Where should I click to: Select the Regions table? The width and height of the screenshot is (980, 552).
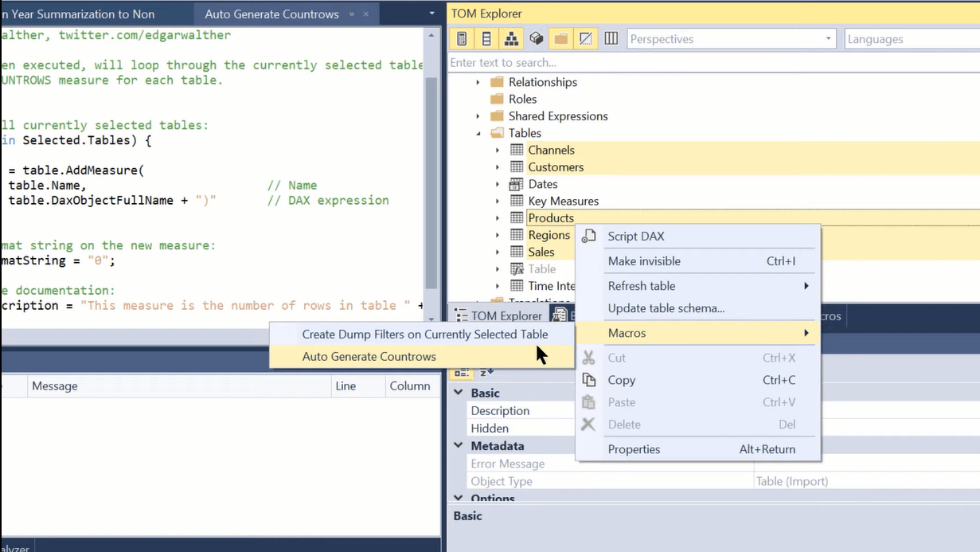click(549, 235)
